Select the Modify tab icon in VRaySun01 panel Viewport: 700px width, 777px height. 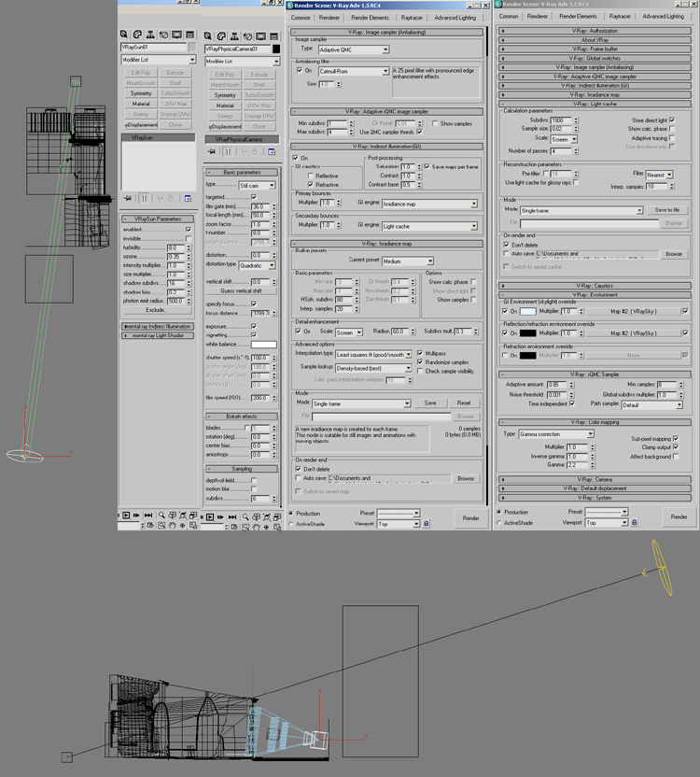(x=137, y=35)
